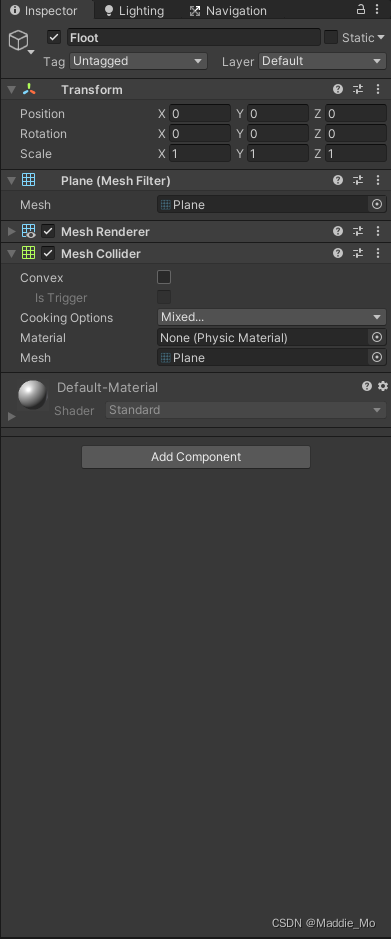
Task: Open the Layer dropdown showing Default
Action: (322, 61)
